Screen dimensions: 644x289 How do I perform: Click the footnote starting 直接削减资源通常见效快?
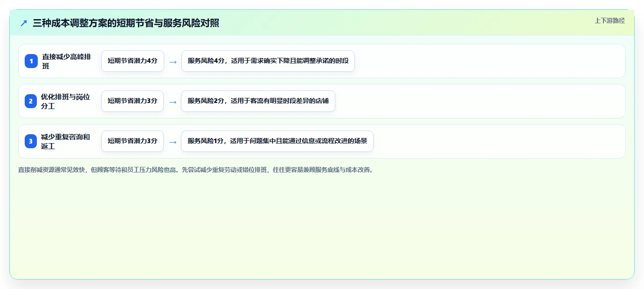[x=195, y=170]
